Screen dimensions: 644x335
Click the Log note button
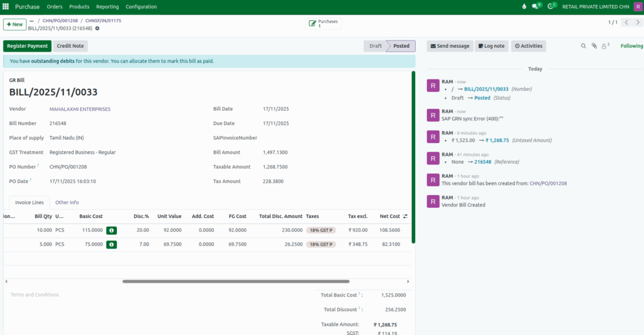click(x=491, y=46)
